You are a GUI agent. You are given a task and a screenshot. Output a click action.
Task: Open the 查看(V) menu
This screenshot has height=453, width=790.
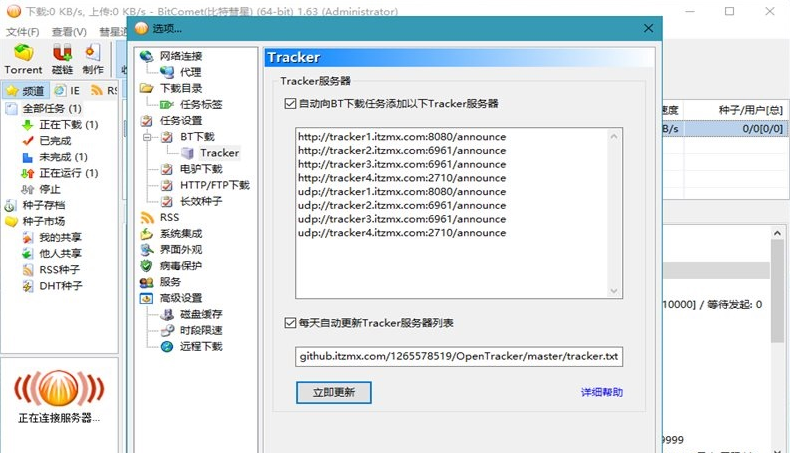pyautogui.click(x=69, y=32)
